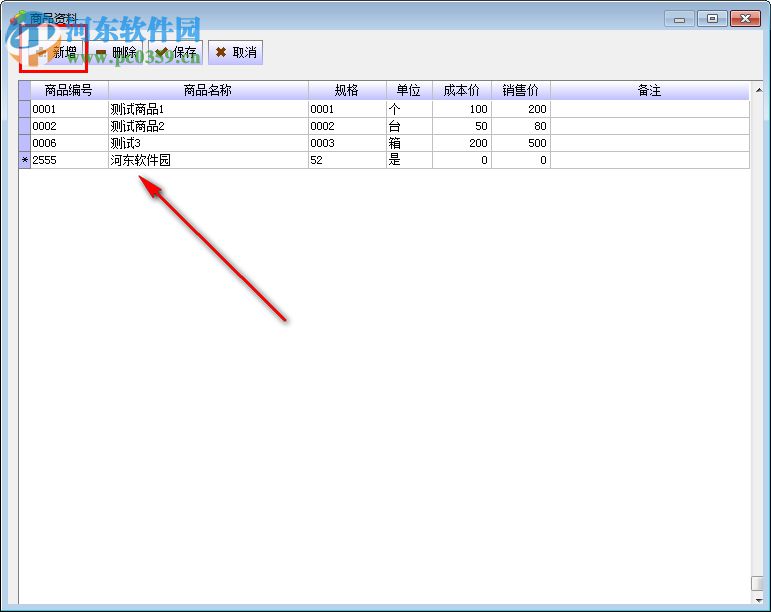Click the 备注 column header
This screenshot has width=771, height=612.
pos(650,90)
